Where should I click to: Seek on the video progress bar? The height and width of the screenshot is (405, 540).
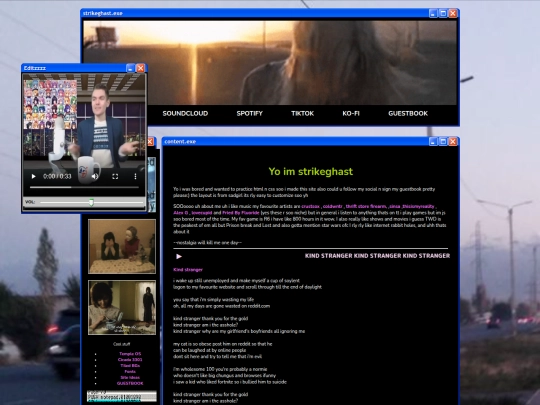click(84, 187)
